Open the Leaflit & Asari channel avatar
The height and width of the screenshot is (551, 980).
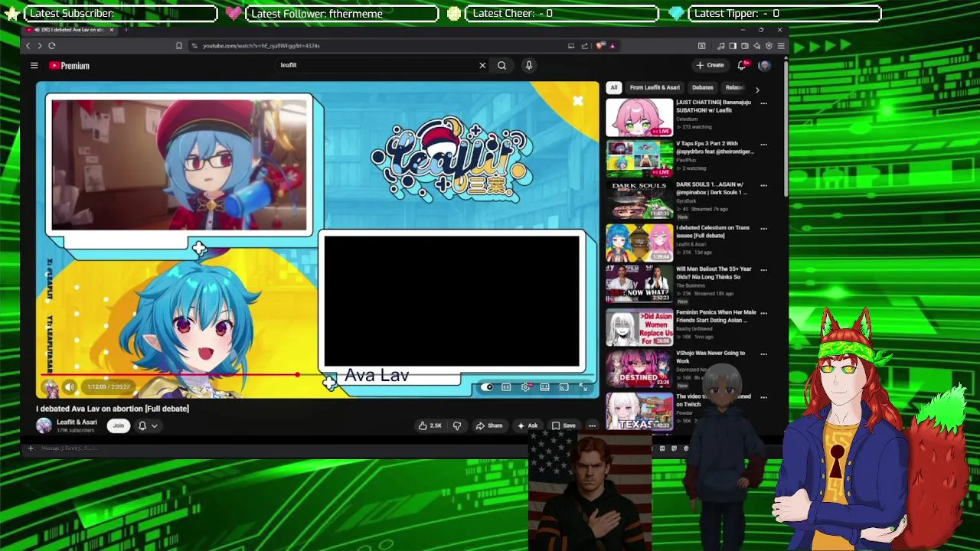click(44, 425)
